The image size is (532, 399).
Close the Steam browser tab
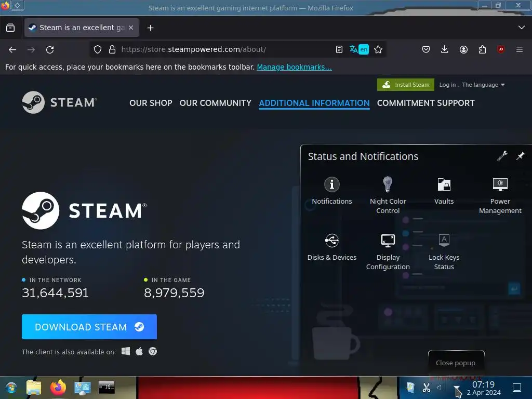[x=131, y=28]
